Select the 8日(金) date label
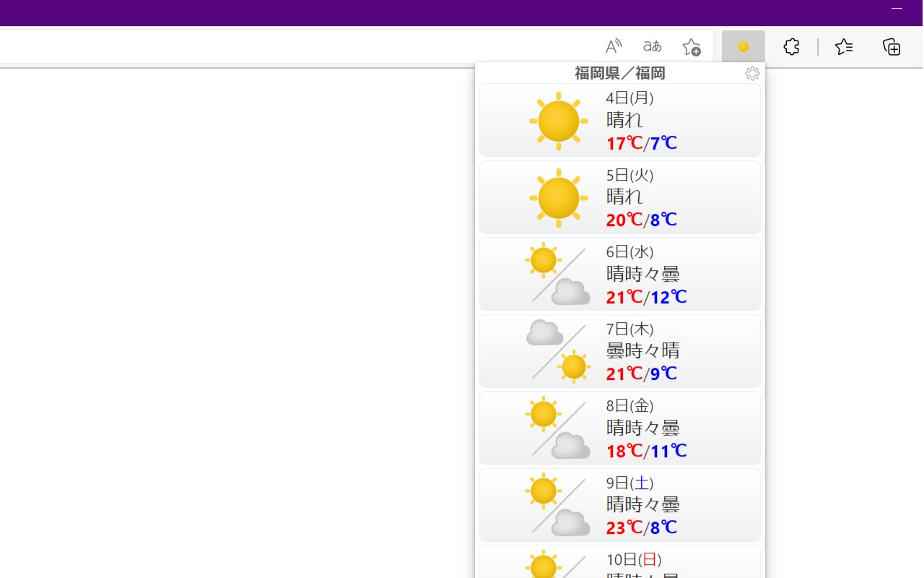Image resolution: width=924 pixels, height=578 pixels. pyautogui.click(x=629, y=405)
